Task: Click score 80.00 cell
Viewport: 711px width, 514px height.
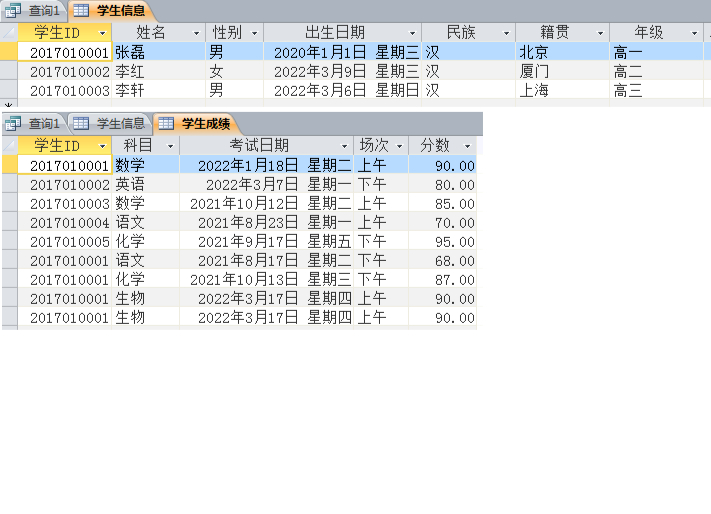Action: click(443, 184)
